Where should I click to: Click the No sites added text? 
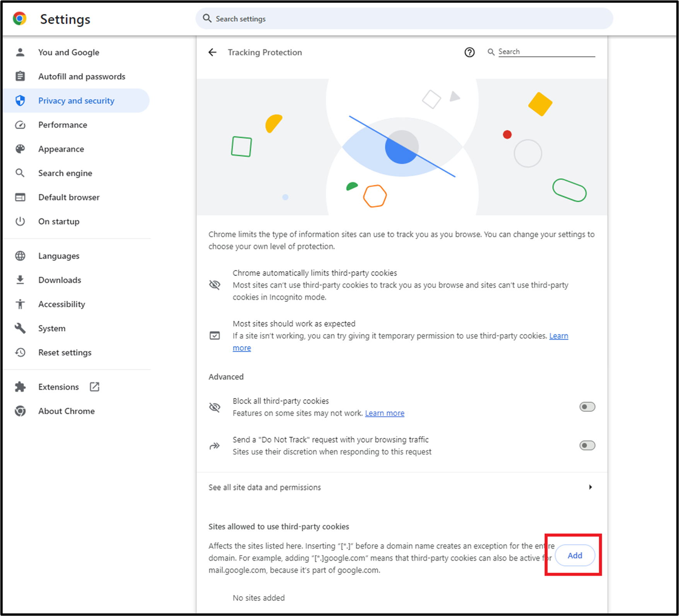pyautogui.click(x=259, y=598)
